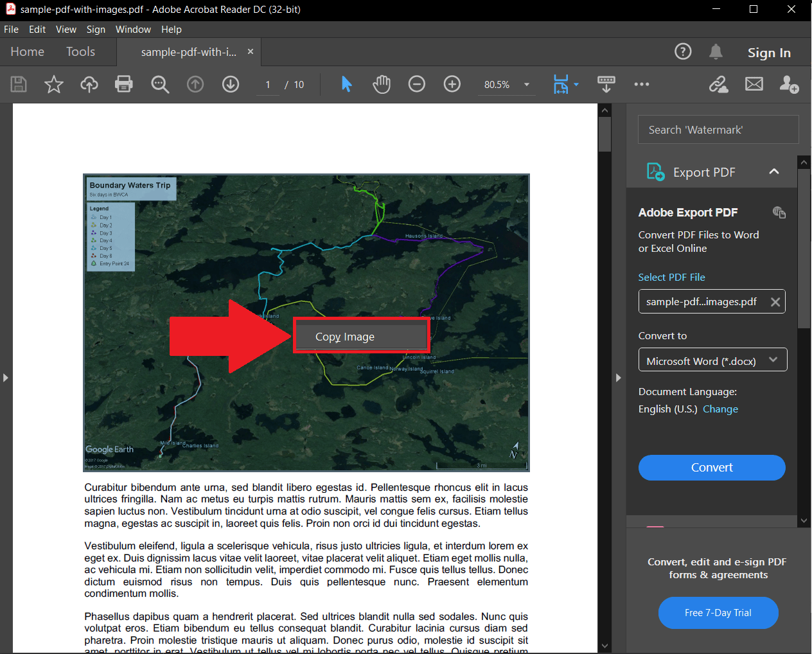Open the notifications bell
This screenshot has height=654, width=812.
(x=716, y=51)
